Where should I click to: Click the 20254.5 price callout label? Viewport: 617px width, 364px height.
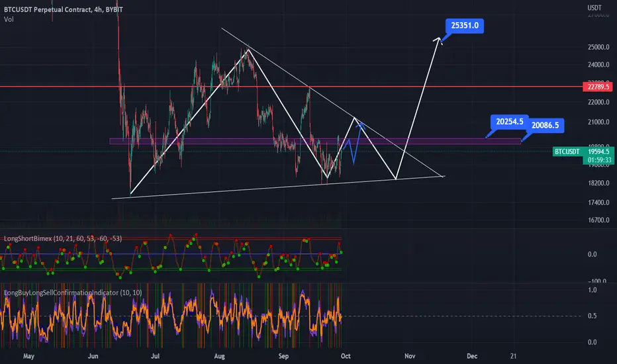510,122
